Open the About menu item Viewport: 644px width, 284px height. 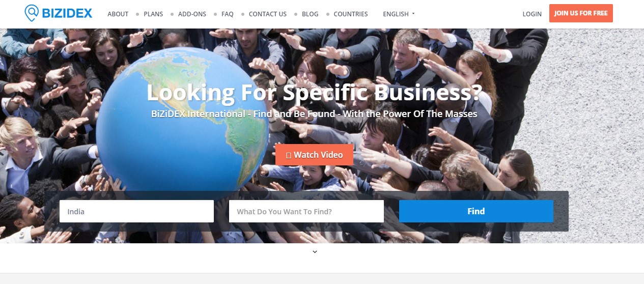point(118,14)
